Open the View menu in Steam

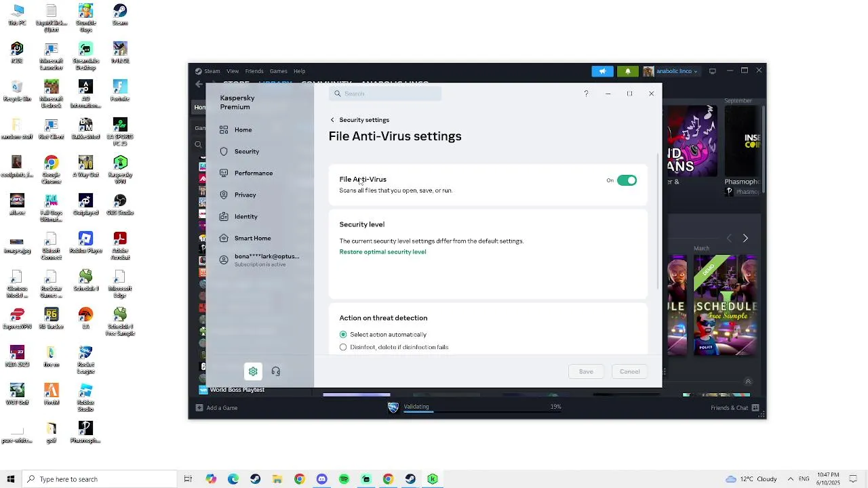[x=233, y=71]
